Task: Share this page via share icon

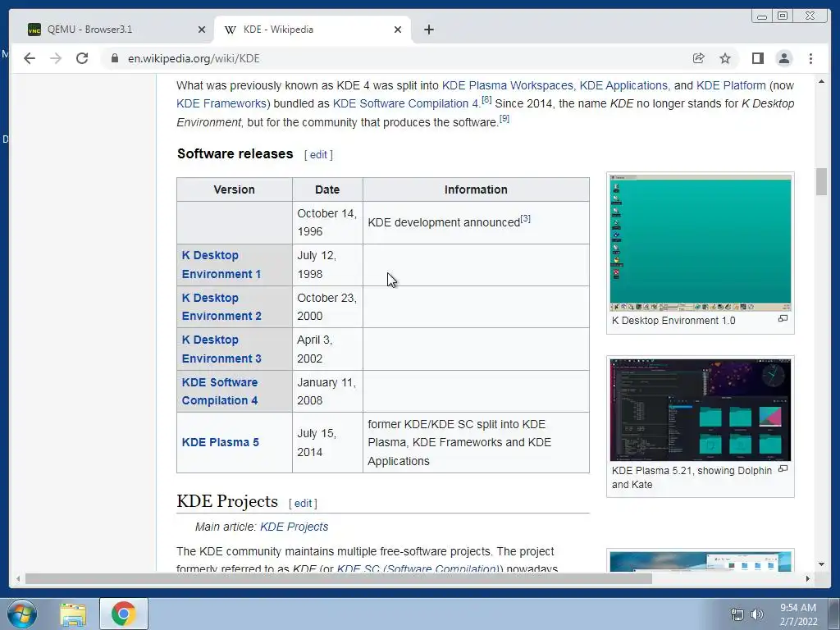Action: (699, 58)
